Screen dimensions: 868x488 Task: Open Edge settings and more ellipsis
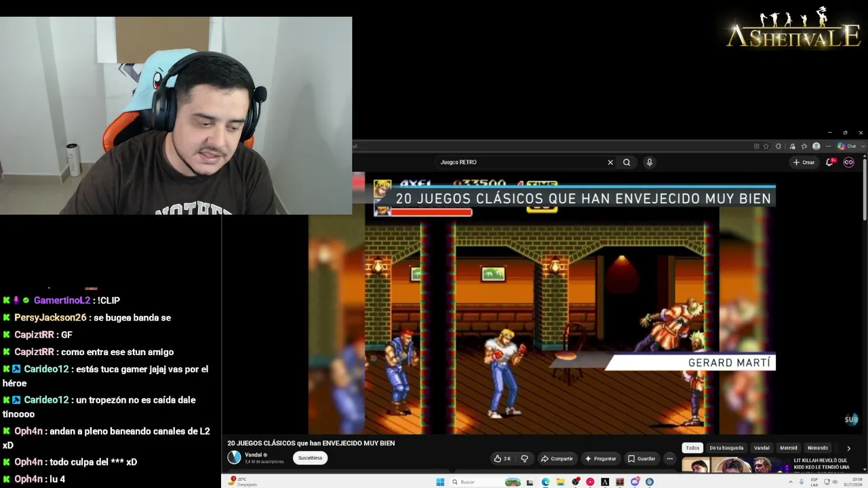(x=828, y=146)
